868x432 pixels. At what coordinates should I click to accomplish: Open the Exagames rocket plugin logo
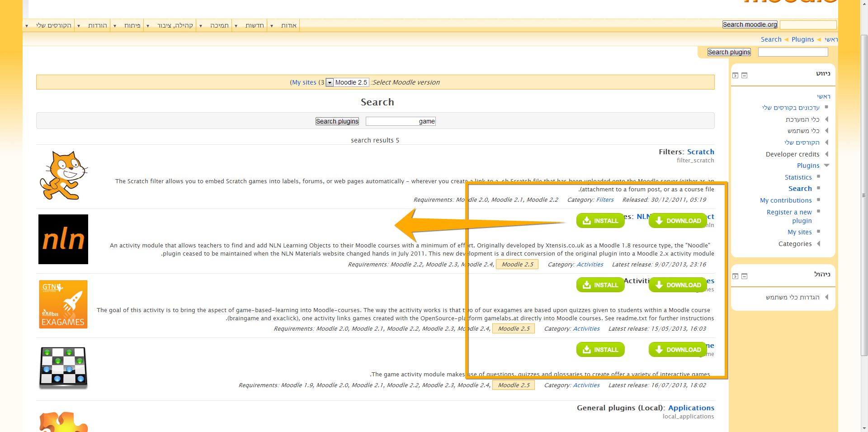pyautogui.click(x=63, y=304)
